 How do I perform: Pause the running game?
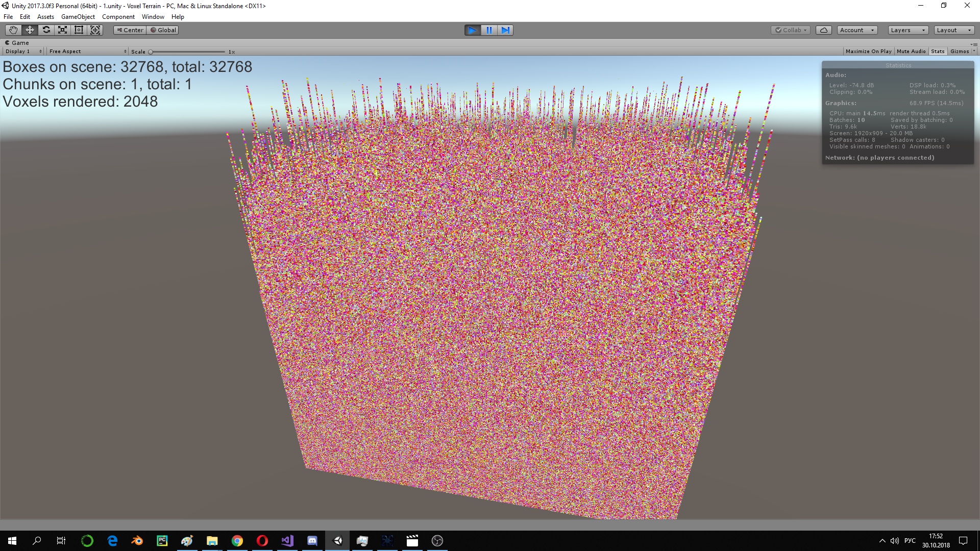coord(488,30)
